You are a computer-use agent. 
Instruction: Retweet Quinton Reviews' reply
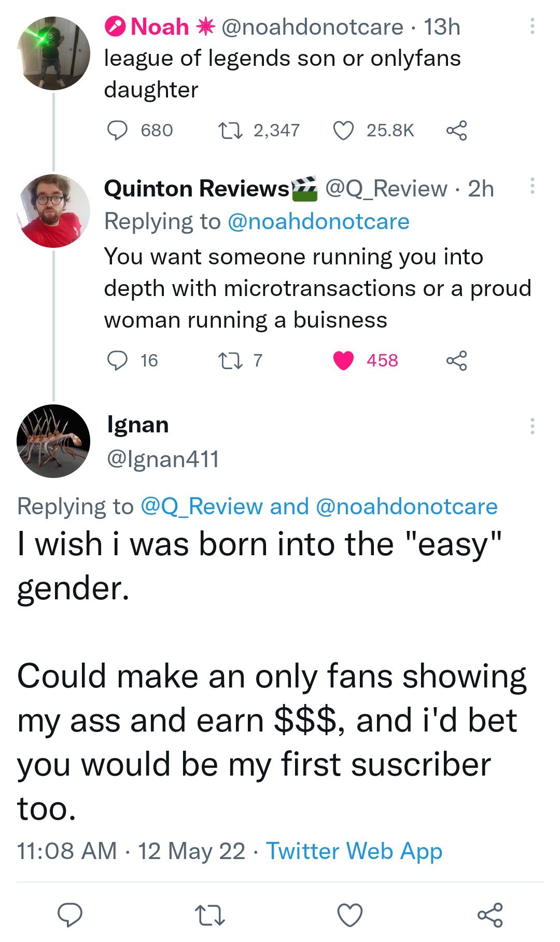pos(230,360)
